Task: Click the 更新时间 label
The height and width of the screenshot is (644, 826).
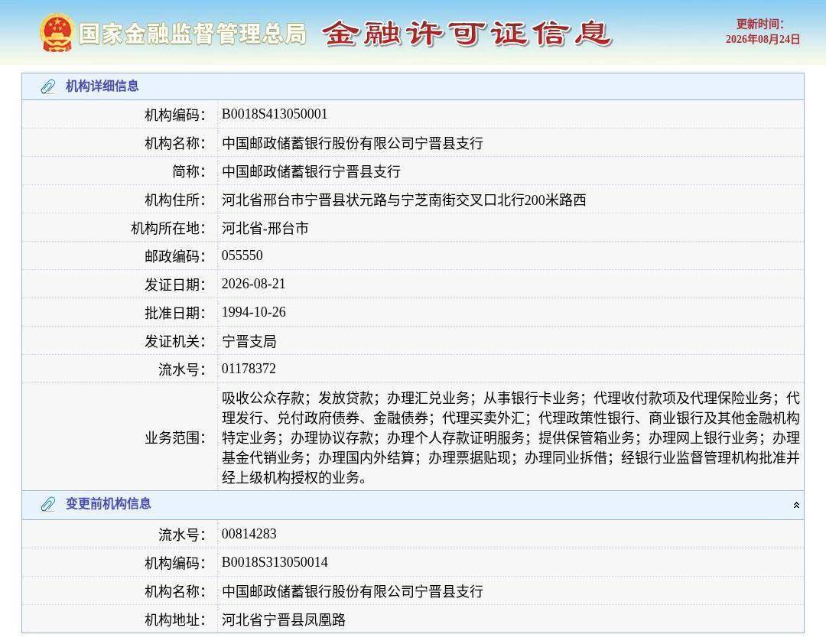Action: coord(759,24)
